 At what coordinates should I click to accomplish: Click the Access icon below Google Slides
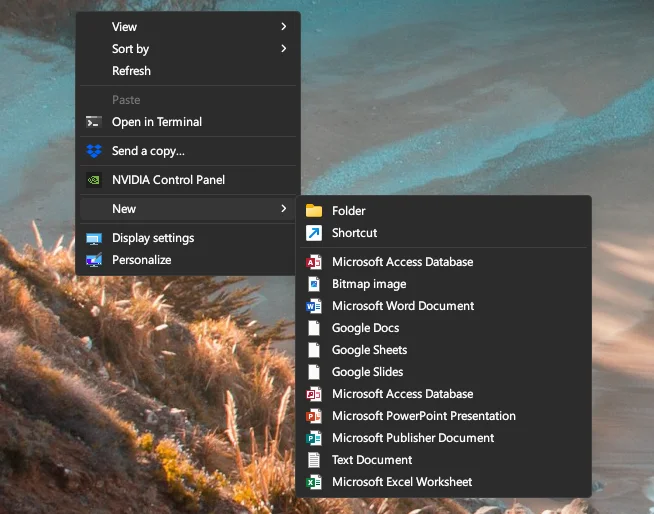pos(314,394)
